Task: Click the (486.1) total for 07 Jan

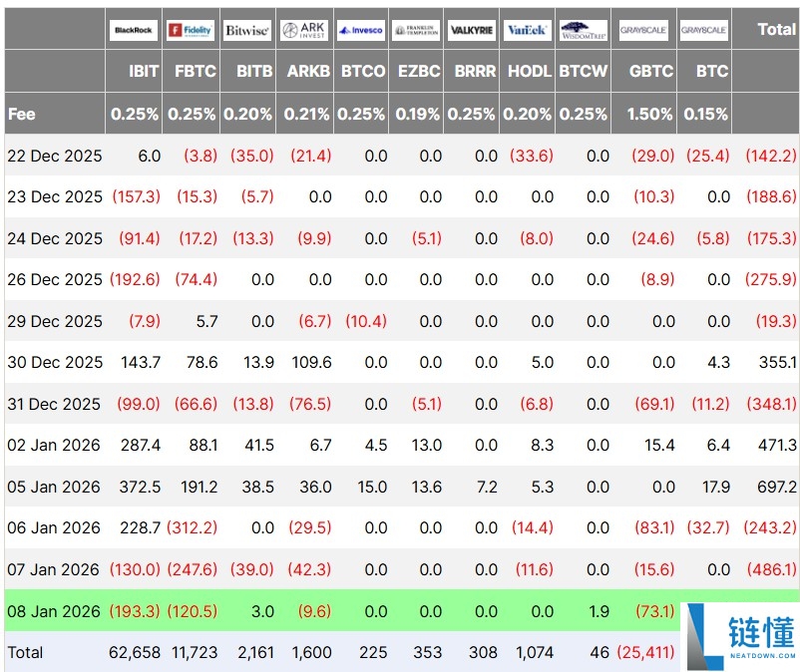Action: tap(771, 569)
